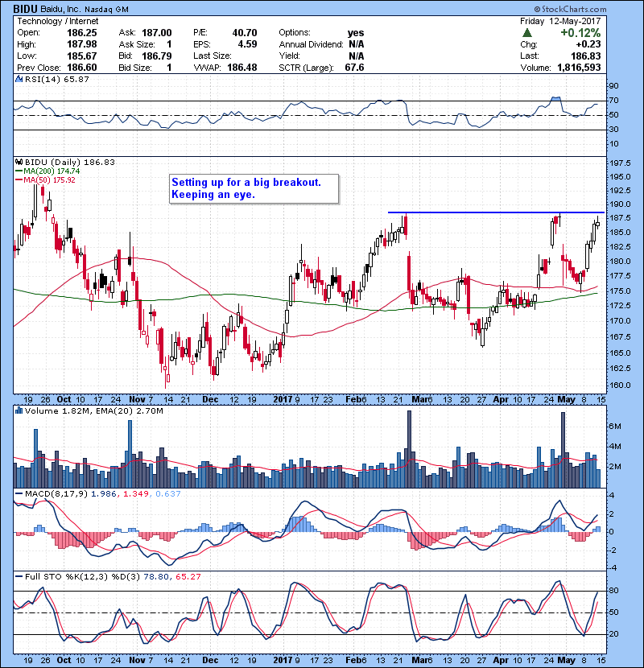Click the MACD signal value 1.349

pos(136,494)
